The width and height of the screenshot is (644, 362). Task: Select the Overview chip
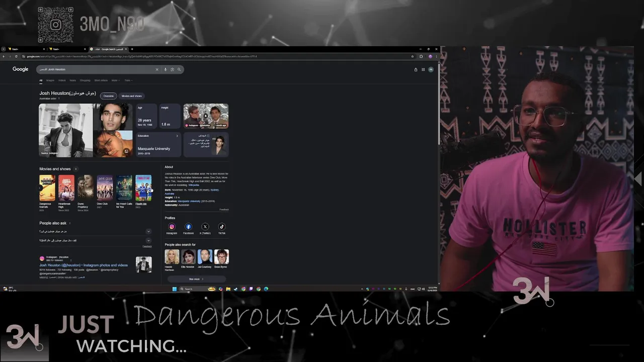pyautogui.click(x=108, y=96)
